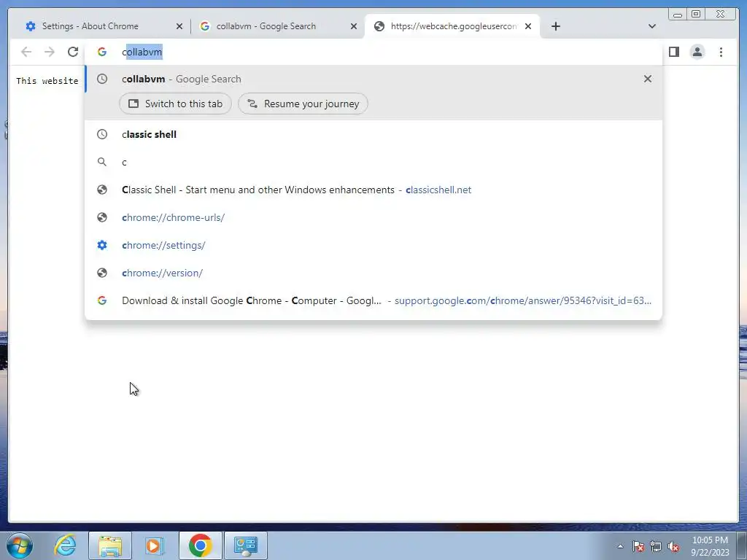Go back with the left arrow
Viewport: 747px width, 560px height.
(x=26, y=52)
